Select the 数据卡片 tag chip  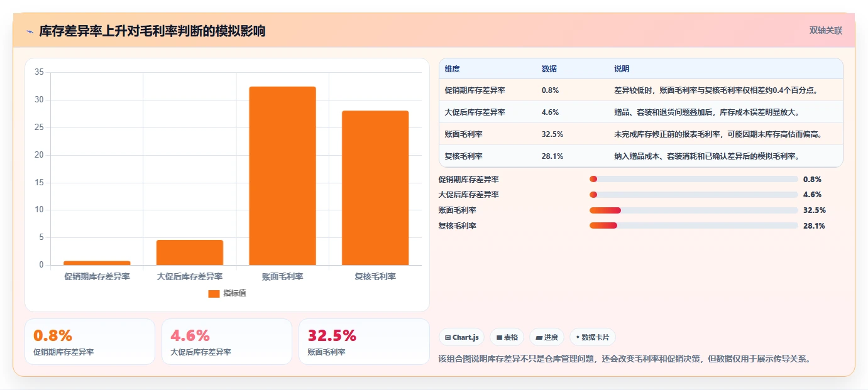(593, 337)
